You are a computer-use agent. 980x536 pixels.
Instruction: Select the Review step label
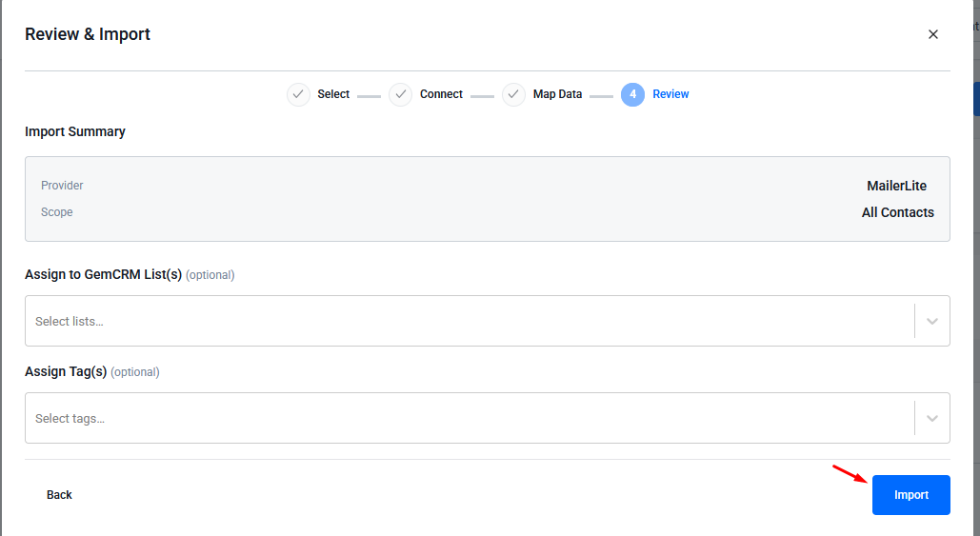point(670,94)
